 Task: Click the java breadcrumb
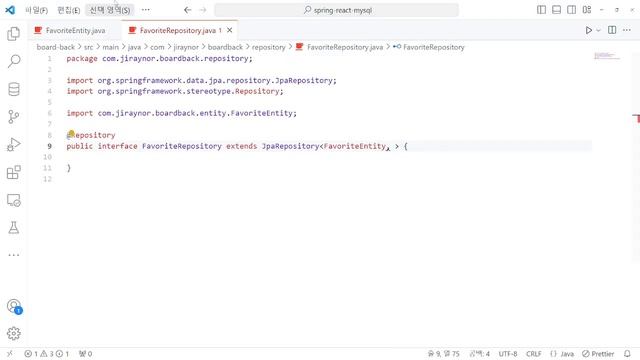[134, 47]
